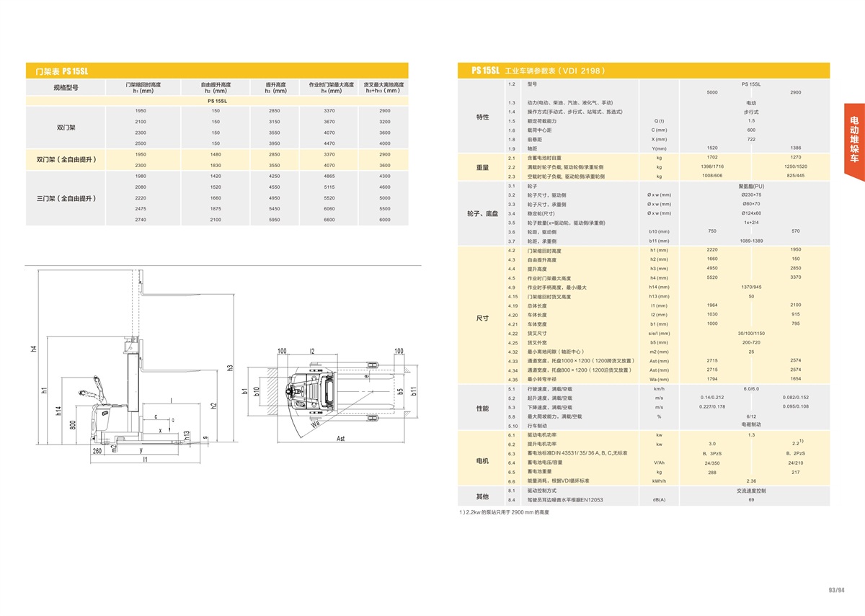Image resolution: width=865 pixels, height=616 pixels.
Task: Select the '自由提升高度 h2 (mm)' column header
Action: [x=216, y=87]
